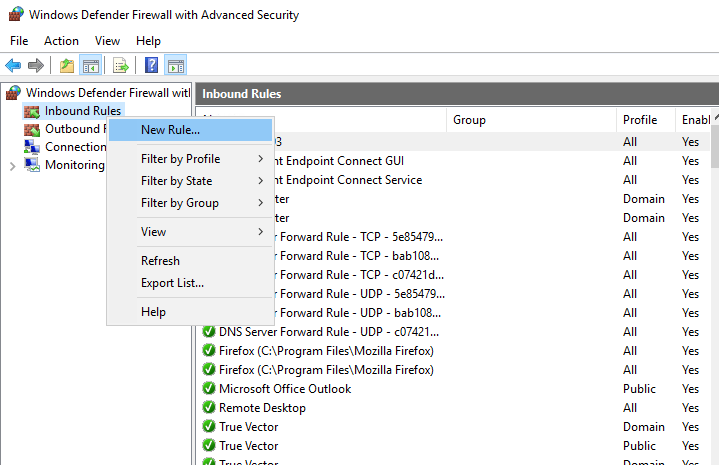Click the Connection Security Rules tree icon
The width and height of the screenshot is (719, 465).
[32, 147]
